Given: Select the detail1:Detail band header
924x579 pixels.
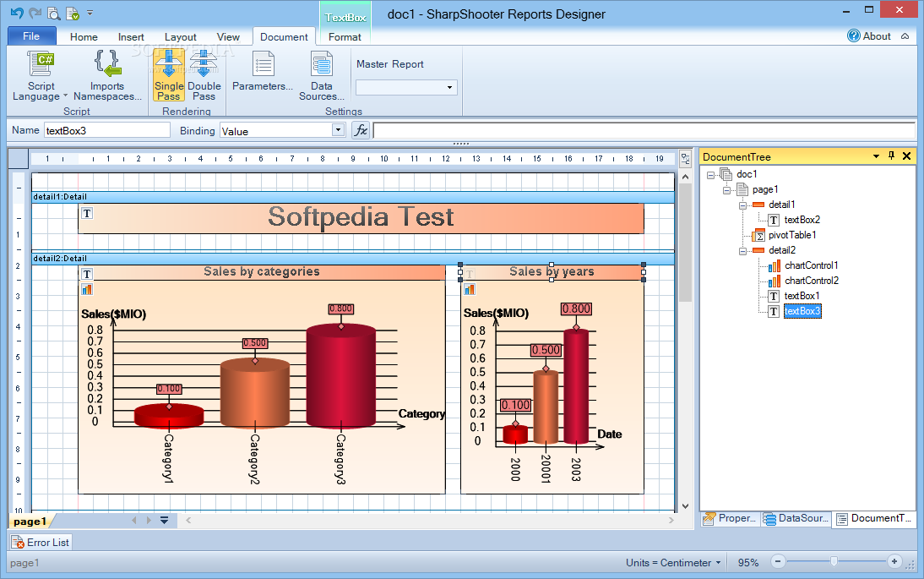Looking at the screenshot, I should click(353, 197).
